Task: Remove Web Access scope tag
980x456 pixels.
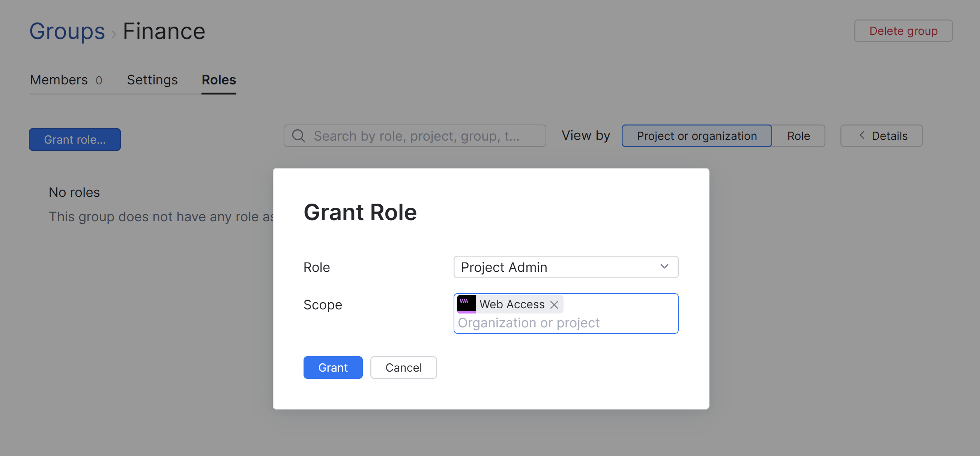Action: click(554, 304)
